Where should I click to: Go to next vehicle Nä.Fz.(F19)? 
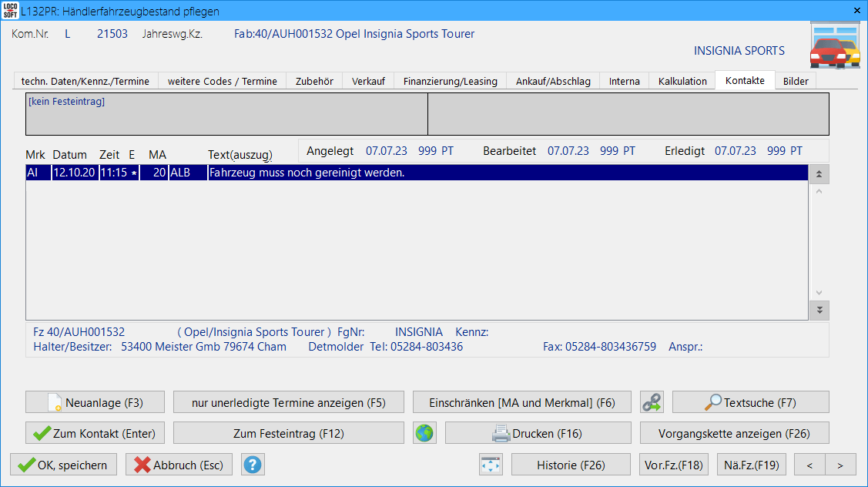point(751,465)
